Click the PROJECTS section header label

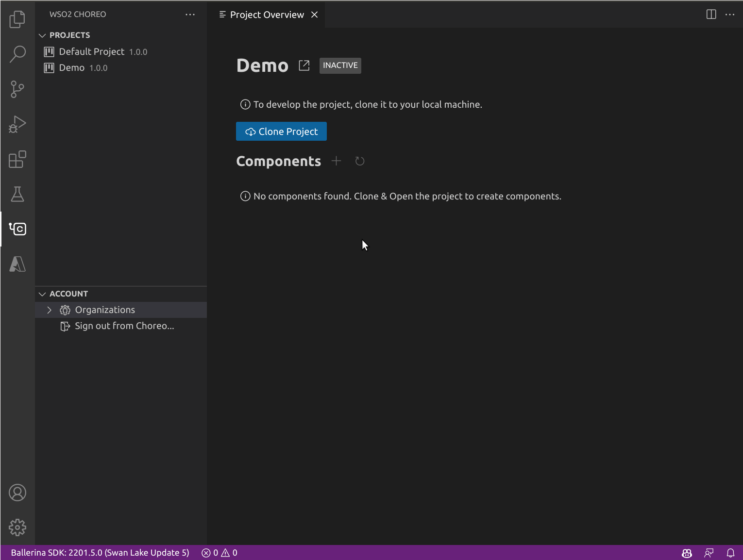pyautogui.click(x=69, y=35)
